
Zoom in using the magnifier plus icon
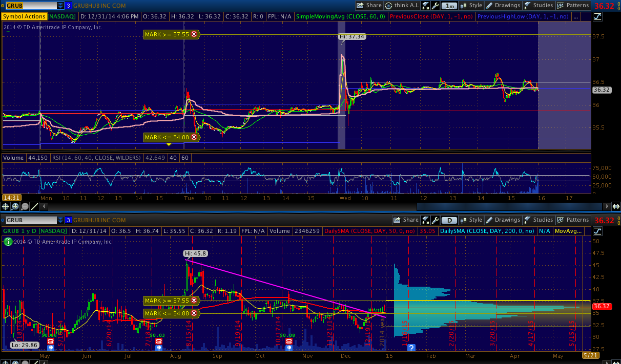point(15,206)
